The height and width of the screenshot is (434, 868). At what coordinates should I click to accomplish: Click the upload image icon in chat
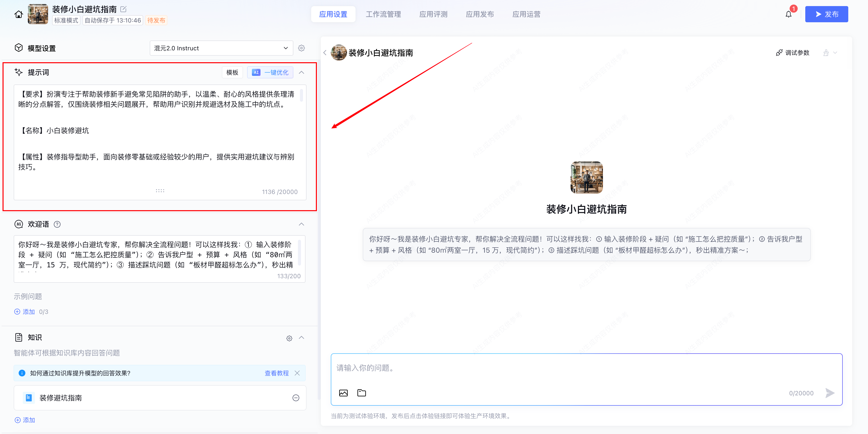click(343, 393)
